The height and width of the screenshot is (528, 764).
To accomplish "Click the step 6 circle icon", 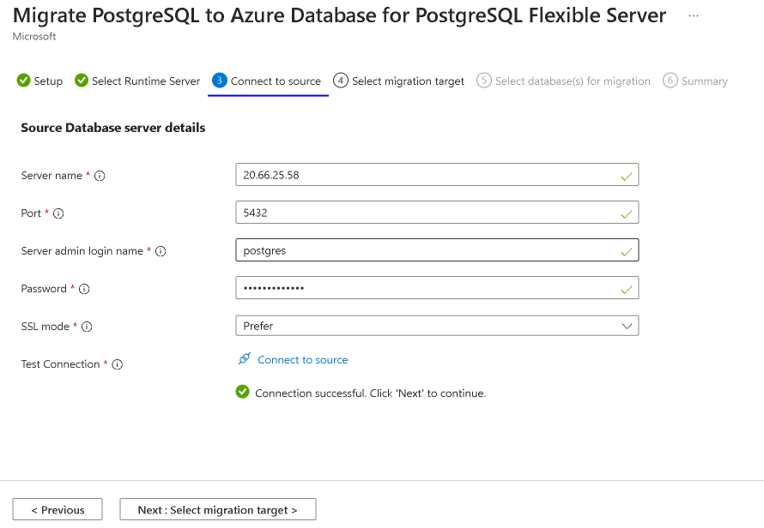I will 670,80.
